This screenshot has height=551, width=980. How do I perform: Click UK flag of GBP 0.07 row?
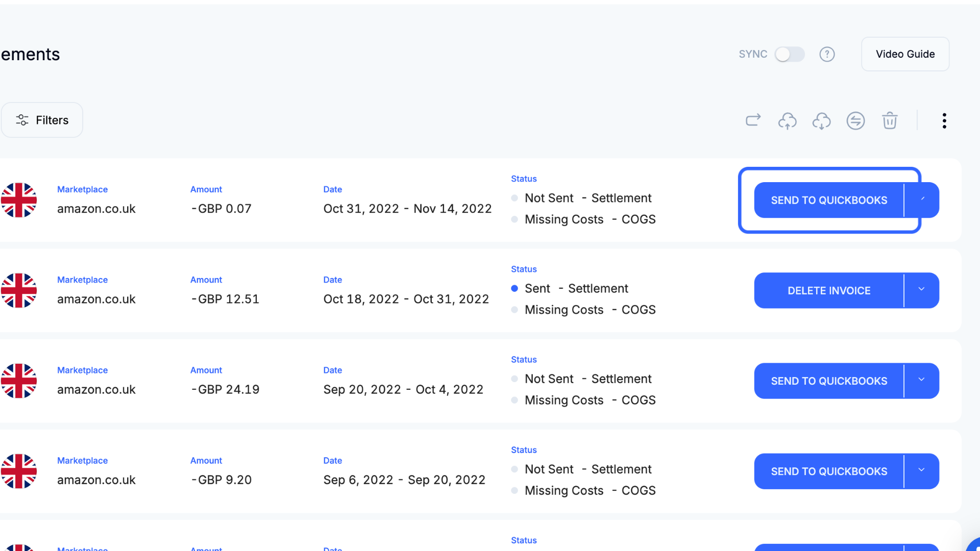click(x=19, y=200)
